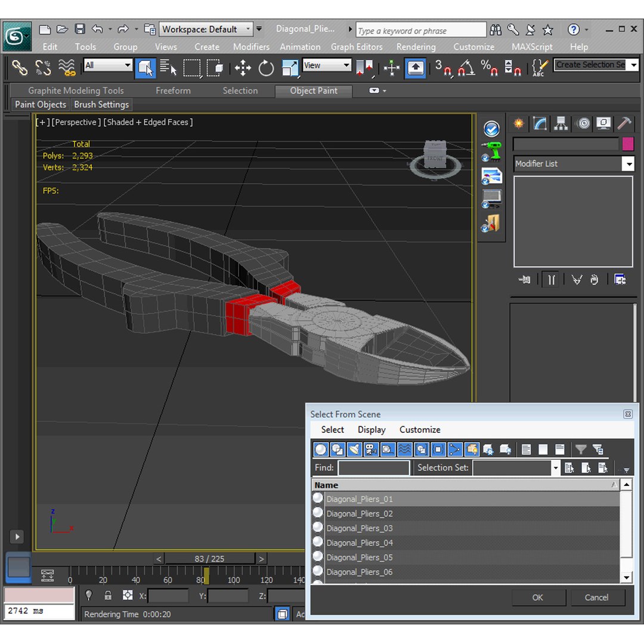Click the Undo arrow icon

tap(97, 29)
